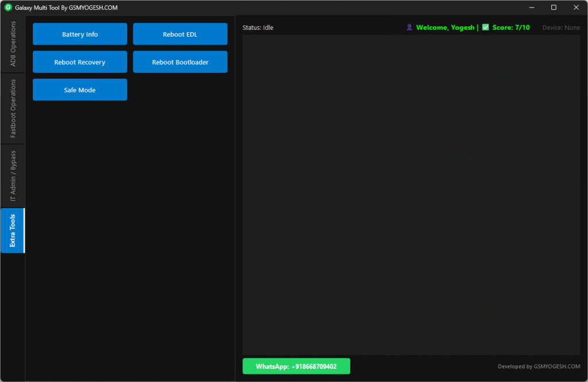This screenshot has width=588, height=382.
Task: Maximize the Galaxy Multi Tool window
Action: [554, 7]
